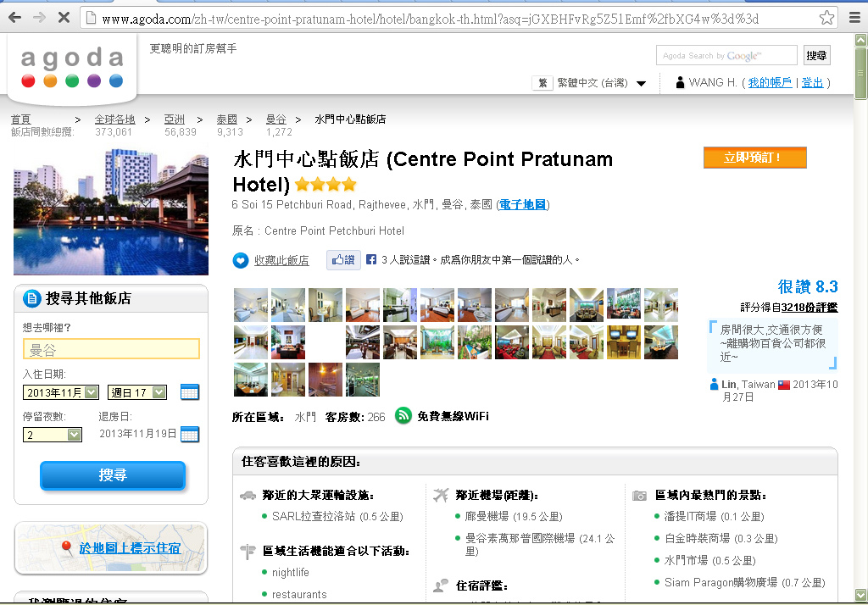Viewport: 868px width, 605px height.
Task: Click the browser address bar URL
Action: point(431,19)
